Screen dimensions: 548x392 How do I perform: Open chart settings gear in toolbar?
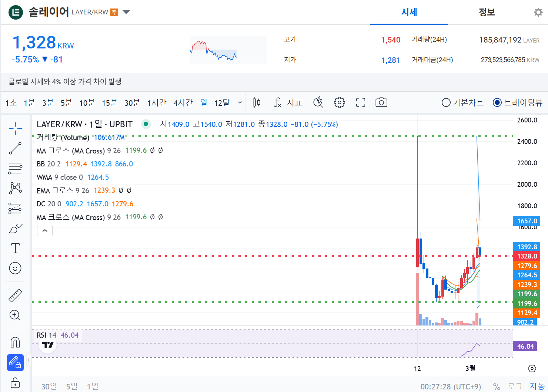(x=339, y=102)
